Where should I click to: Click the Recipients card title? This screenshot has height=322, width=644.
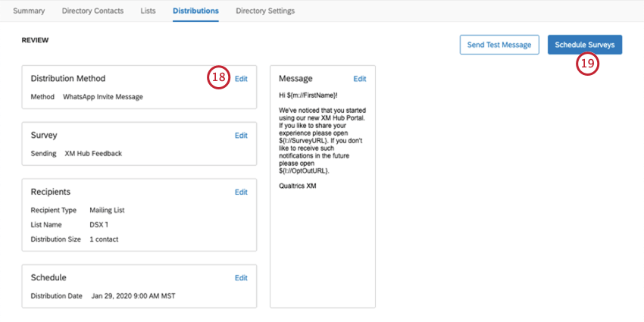(x=51, y=192)
